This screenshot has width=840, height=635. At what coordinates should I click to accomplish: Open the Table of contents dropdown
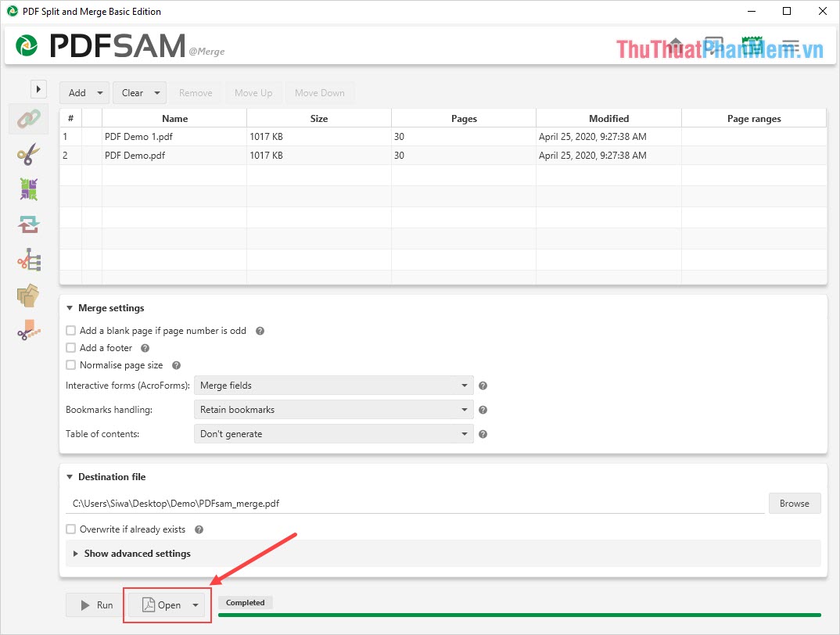(333, 433)
